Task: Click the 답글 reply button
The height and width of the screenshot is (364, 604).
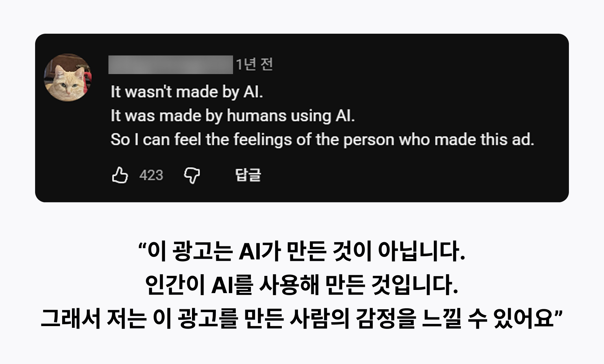Action: 248,175
